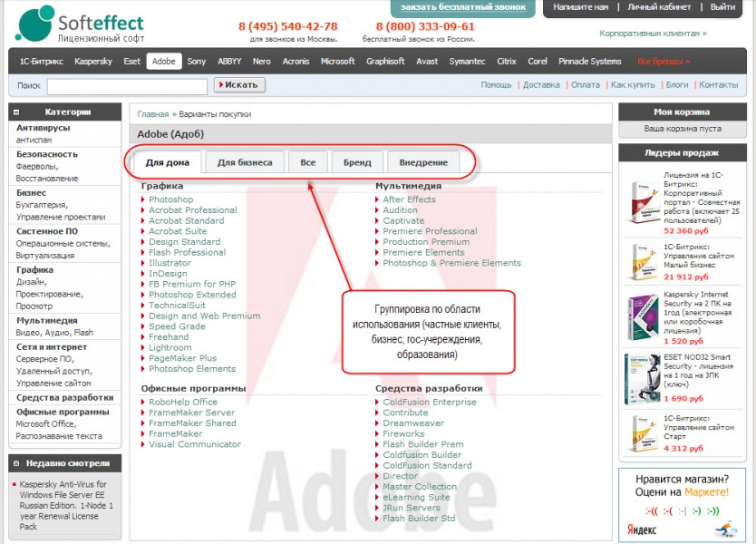This screenshot has width=756, height=544.
Task: Open InDesign product link
Action: point(168,274)
